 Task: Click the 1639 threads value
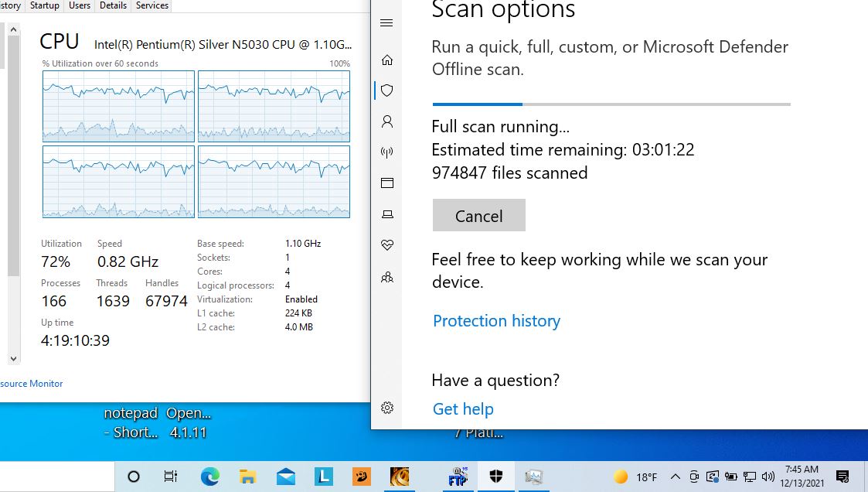coord(113,301)
